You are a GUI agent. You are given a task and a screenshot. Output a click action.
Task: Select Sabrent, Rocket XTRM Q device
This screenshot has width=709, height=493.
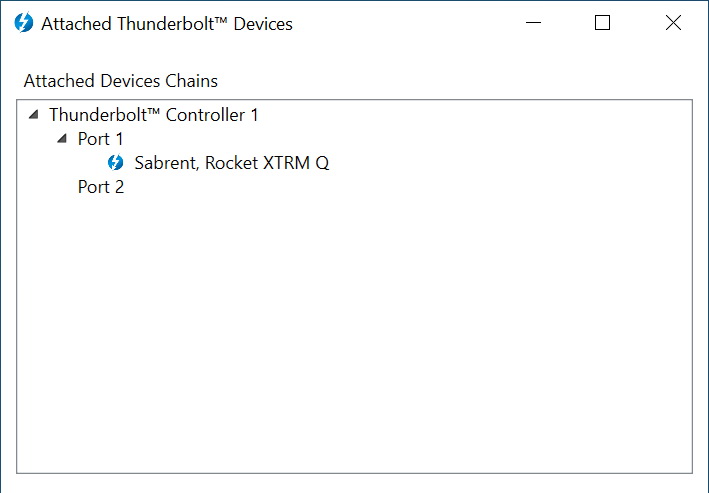[x=232, y=163]
